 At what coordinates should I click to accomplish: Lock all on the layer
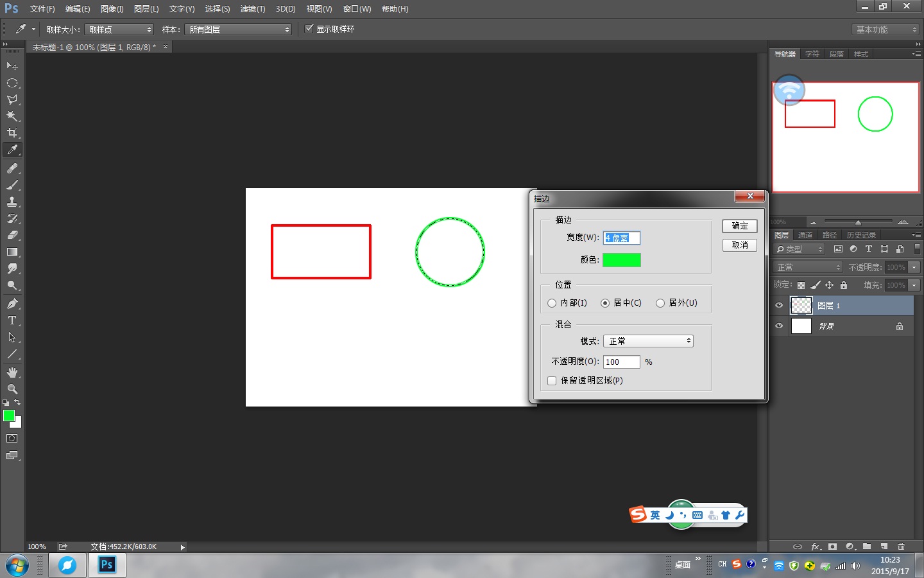tap(844, 285)
